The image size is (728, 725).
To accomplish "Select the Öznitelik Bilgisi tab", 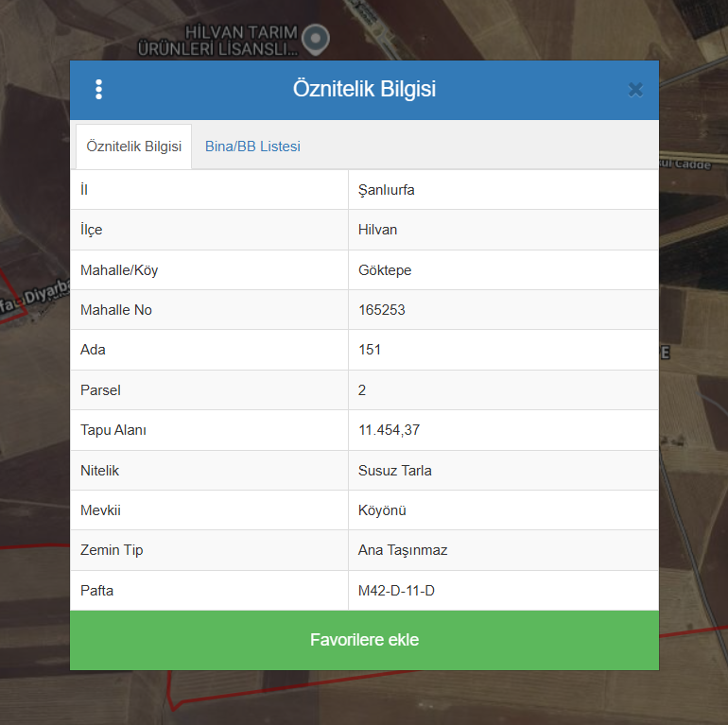I will pos(133,147).
